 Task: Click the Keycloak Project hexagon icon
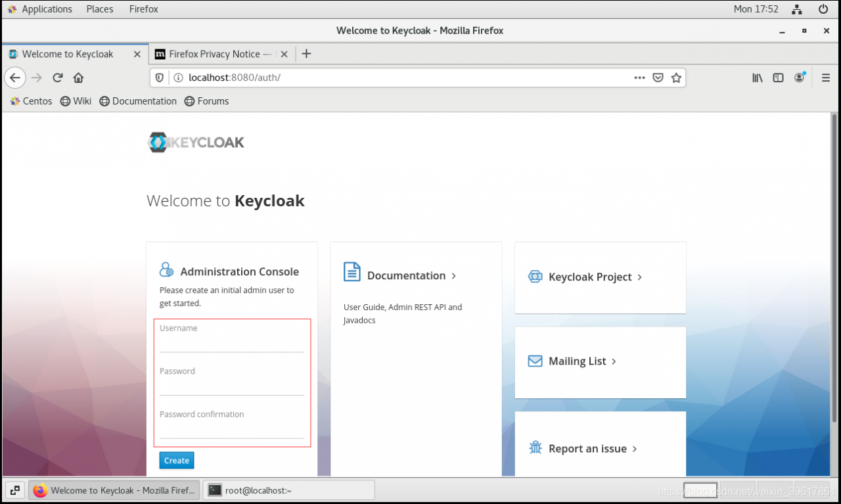click(535, 277)
